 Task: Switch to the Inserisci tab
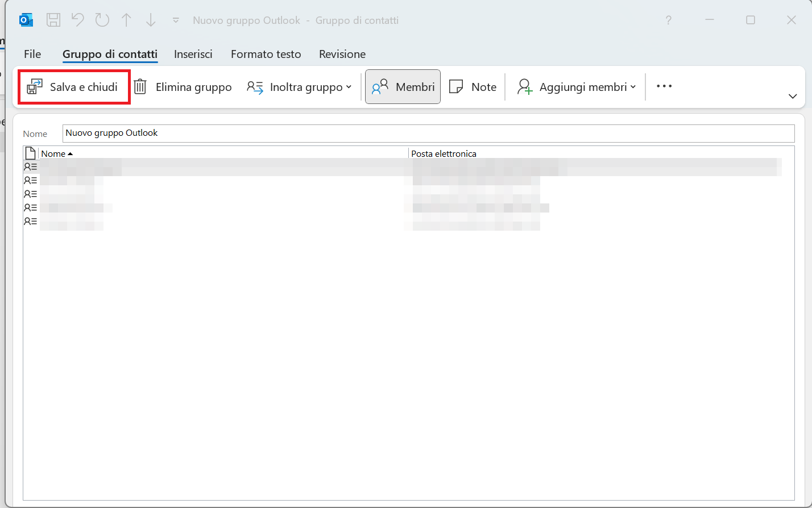(193, 54)
